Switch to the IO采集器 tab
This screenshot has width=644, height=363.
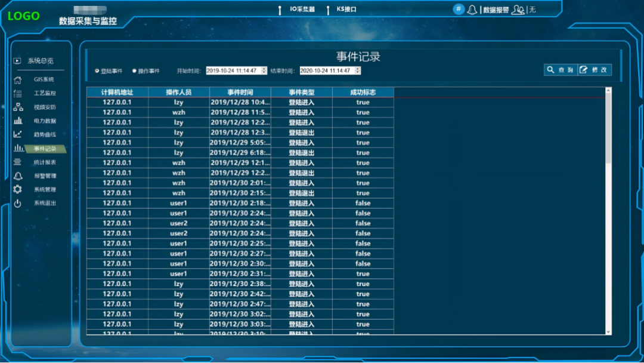[302, 9]
